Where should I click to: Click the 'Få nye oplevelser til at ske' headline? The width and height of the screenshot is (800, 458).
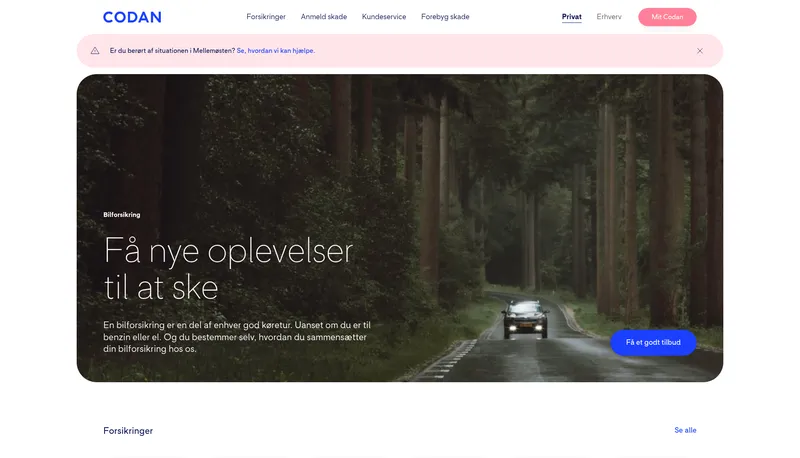pos(228,269)
